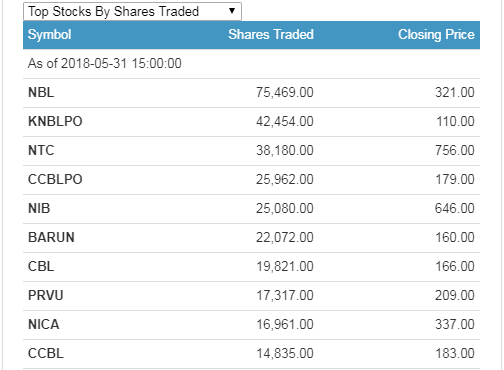Viewport: 504px width, 370px height.
Task: Click the Symbol column header
Action: point(50,35)
